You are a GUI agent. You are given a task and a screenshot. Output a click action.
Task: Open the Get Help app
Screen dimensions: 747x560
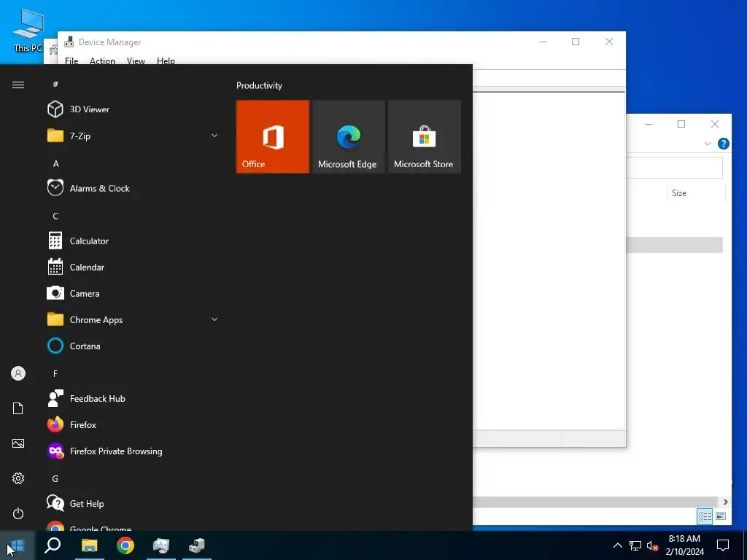coord(75,503)
